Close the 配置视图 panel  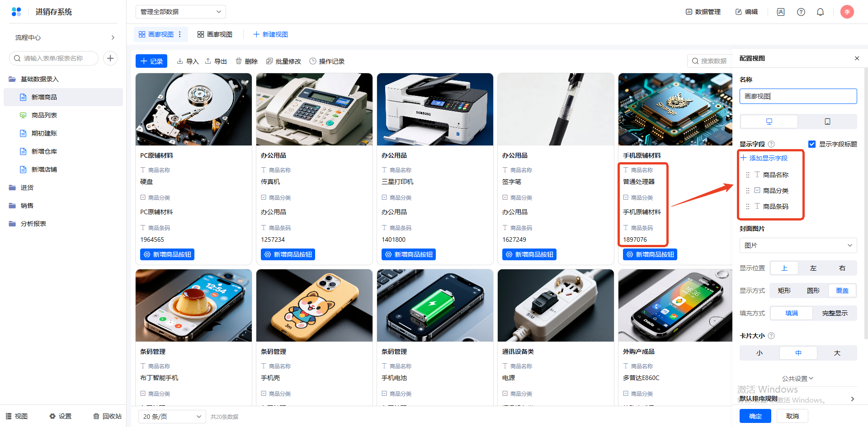click(857, 58)
